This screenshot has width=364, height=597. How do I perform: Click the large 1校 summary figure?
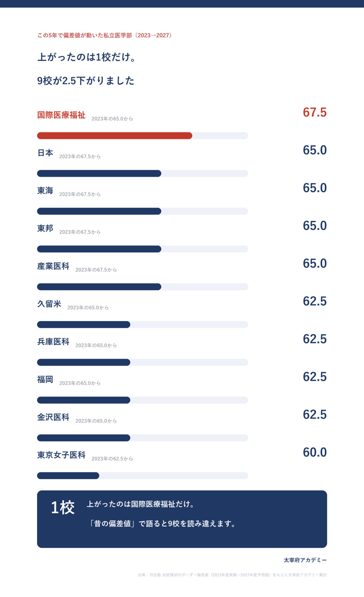tap(63, 507)
